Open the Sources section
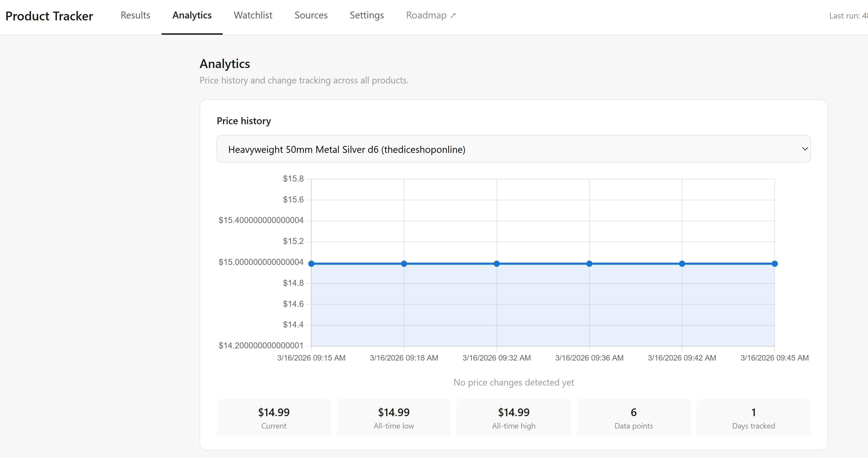Image resolution: width=868 pixels, height=458 pixels. click(x=311, y=15)
